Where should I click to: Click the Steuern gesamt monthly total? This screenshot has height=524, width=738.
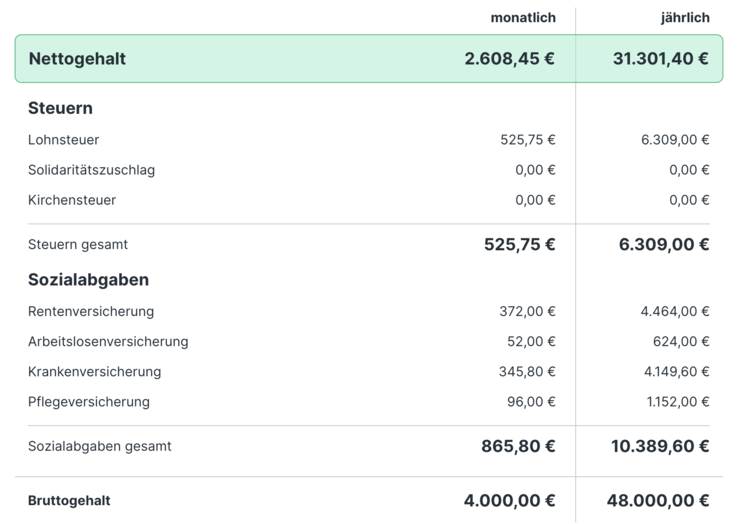pos(520,244)
